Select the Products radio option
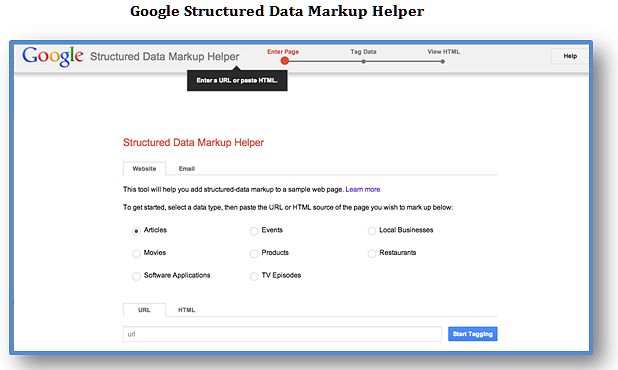618x370 pixels. coord(254,253)
